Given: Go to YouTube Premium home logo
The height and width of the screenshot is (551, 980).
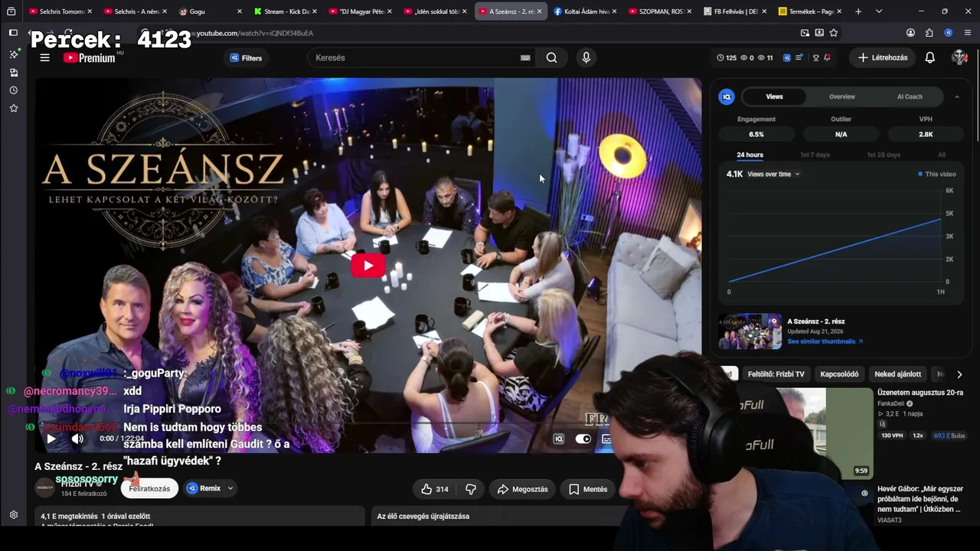Looking at the screenshot, I should (89, 57).
